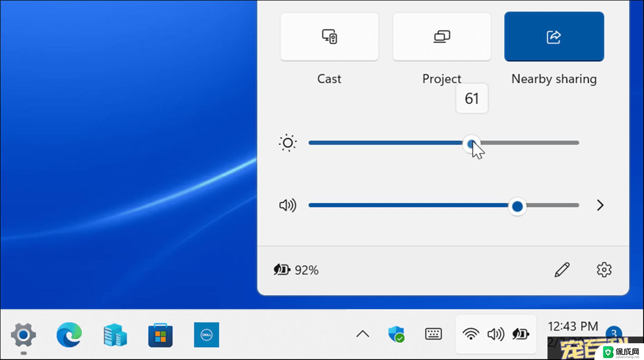Show hidden tray icons with the up arrow
This screenshot has width=644, height=360.
point(363,334)
